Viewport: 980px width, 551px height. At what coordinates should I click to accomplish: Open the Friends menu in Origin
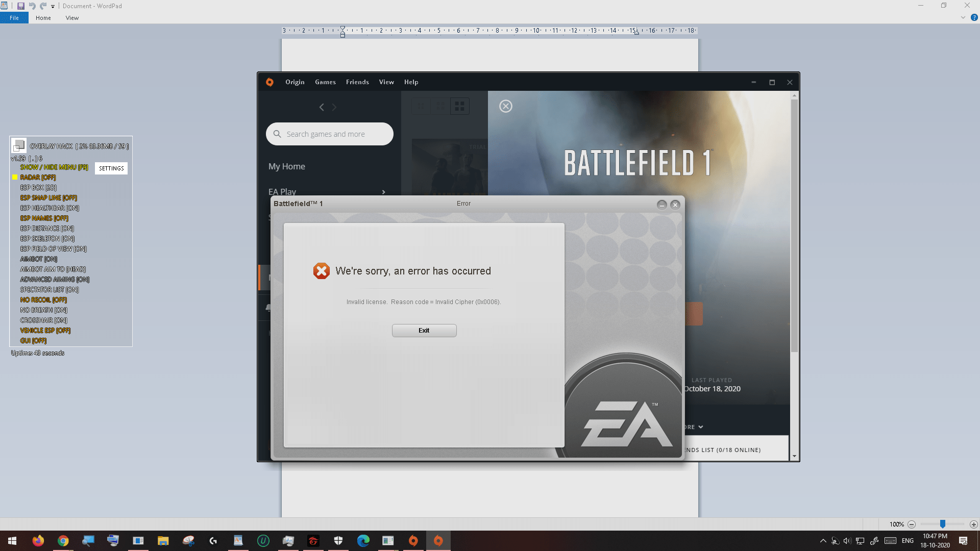coord(357,82)
